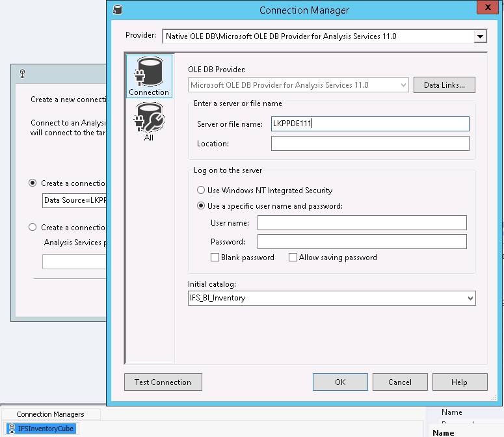The image size is (504, 437).
Task: Select the Connection page icon
Action: point(149,73)
